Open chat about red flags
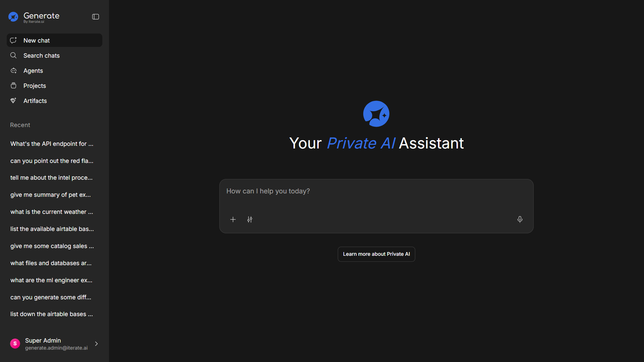 pos(52,161)
